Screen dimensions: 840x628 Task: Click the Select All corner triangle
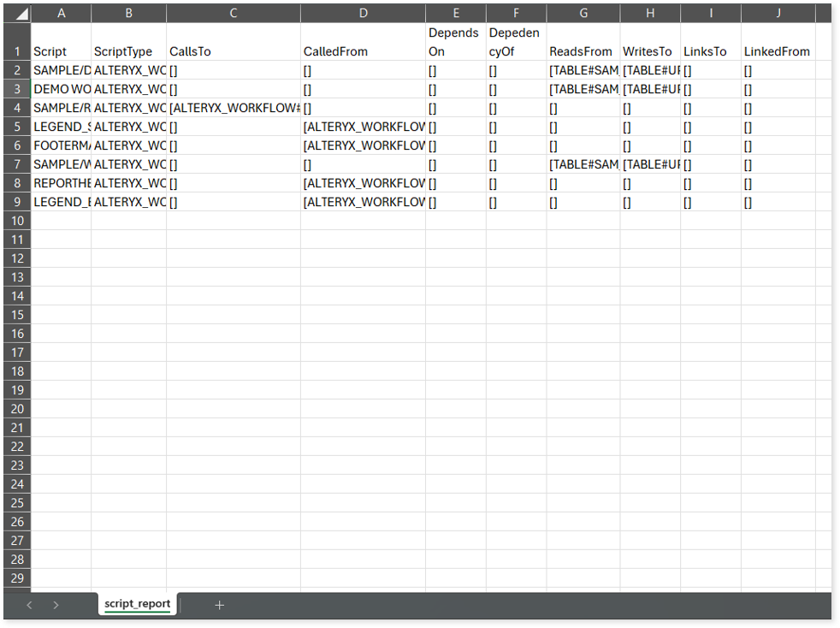point(20,15)
